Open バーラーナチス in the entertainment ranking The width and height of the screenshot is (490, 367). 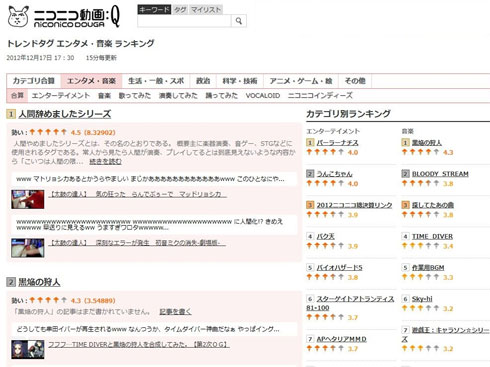337,143
